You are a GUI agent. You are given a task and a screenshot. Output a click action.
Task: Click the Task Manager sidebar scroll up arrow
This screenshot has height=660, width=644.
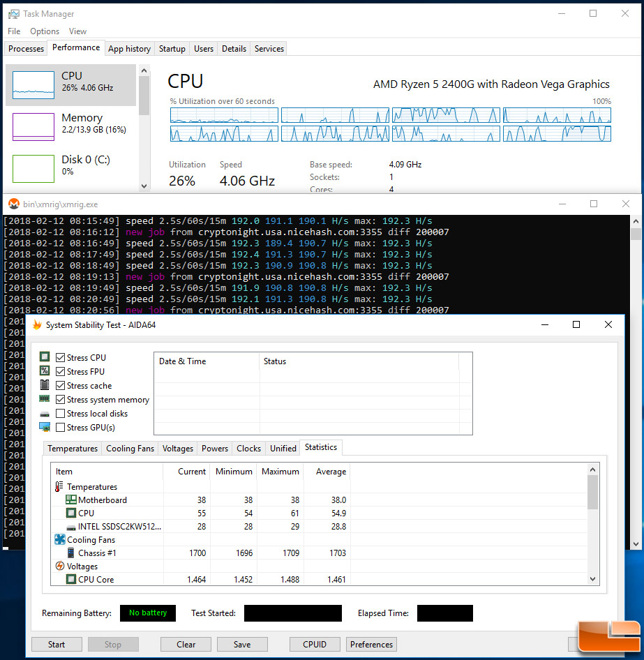pyautogui.click(x=144, y=70)
